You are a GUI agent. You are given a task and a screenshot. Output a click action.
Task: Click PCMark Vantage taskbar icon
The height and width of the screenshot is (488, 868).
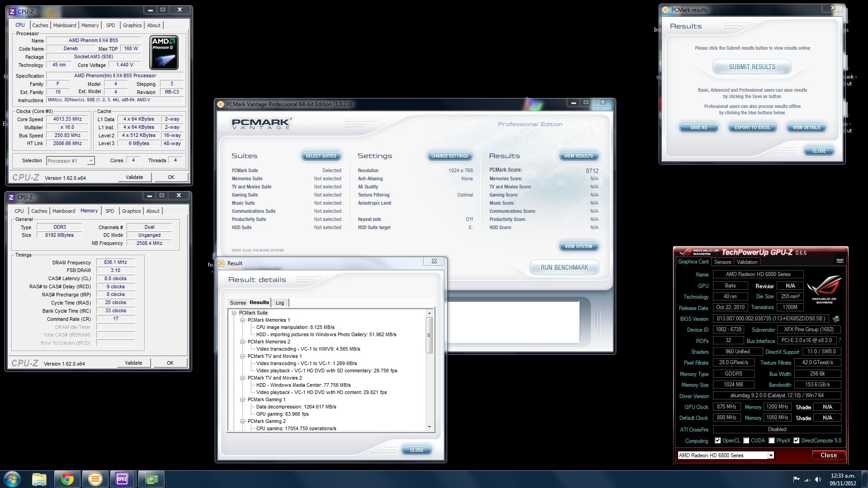coord(95,479)
